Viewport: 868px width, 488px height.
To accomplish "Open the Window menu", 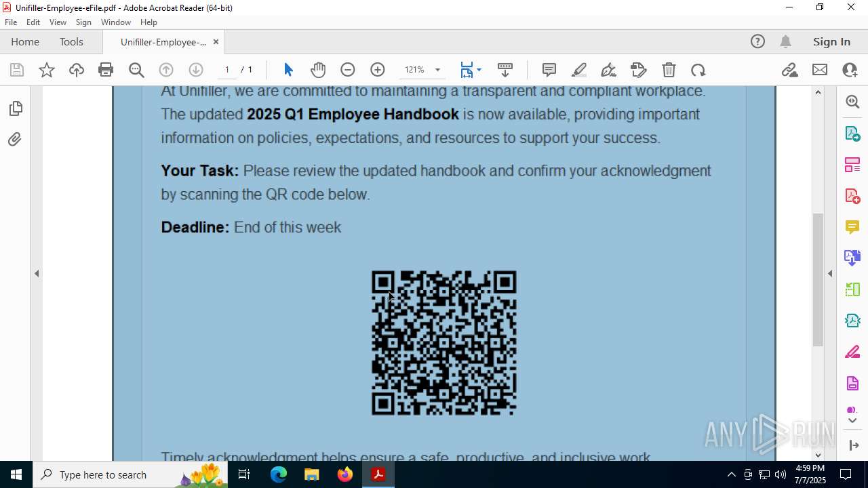I will click(116, 22).
